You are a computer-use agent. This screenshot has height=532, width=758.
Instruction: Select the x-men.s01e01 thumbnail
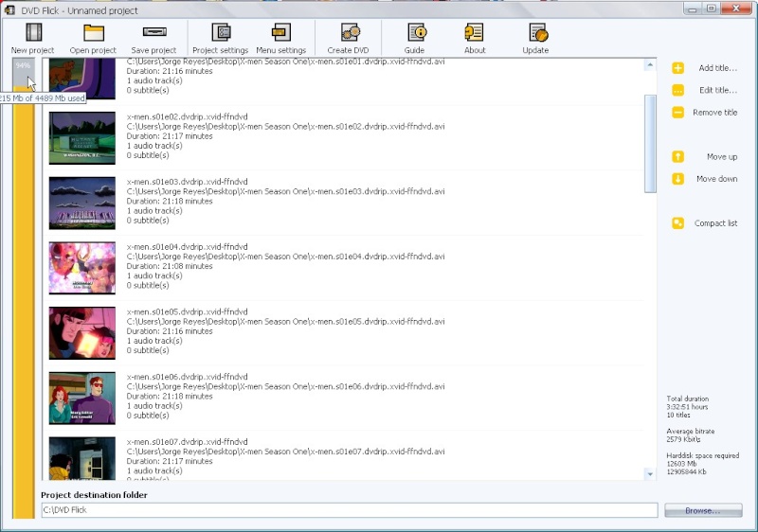point(82,79)
